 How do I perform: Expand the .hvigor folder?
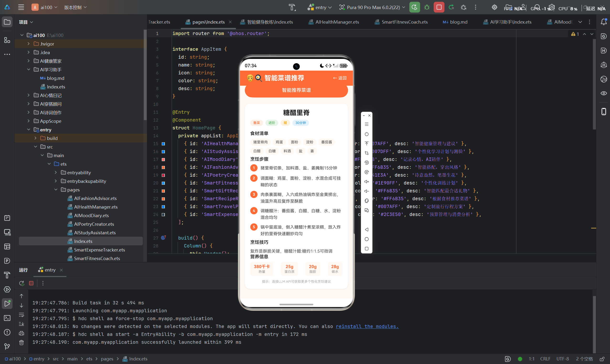tap(28, 44)
